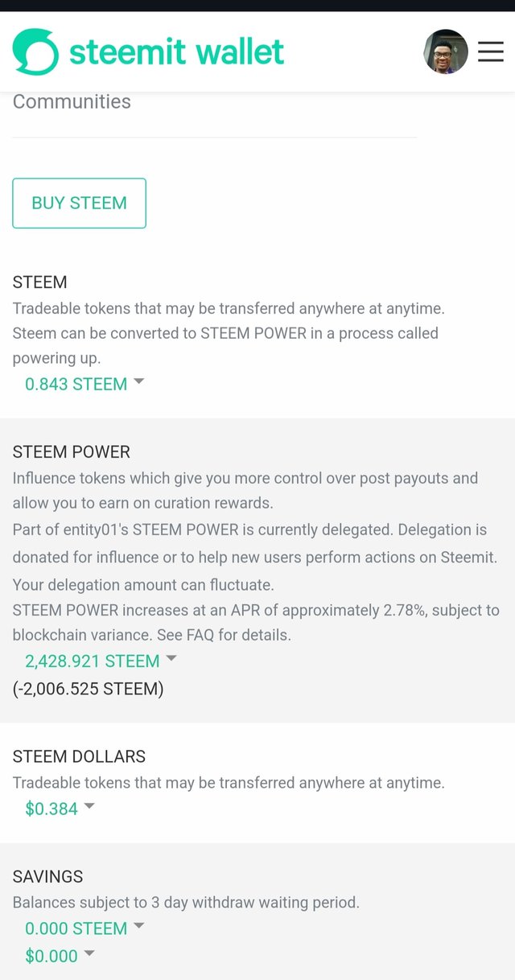Click the STEEM POWER section heading
Image resolution: width=515 pixels, height=980 pixels.
(x=71, y=452)
